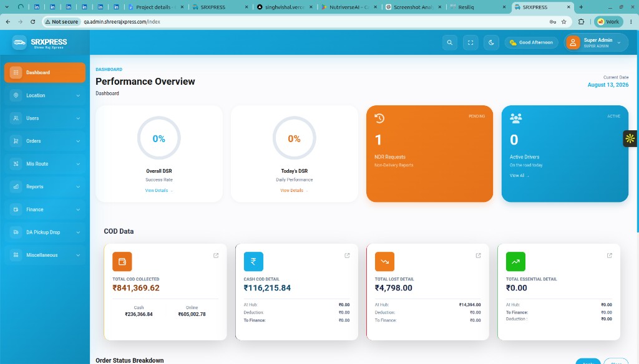639x364 pixels.
Task: Toggle fullscreen mode icon
Action: click(x=471, y=42)
